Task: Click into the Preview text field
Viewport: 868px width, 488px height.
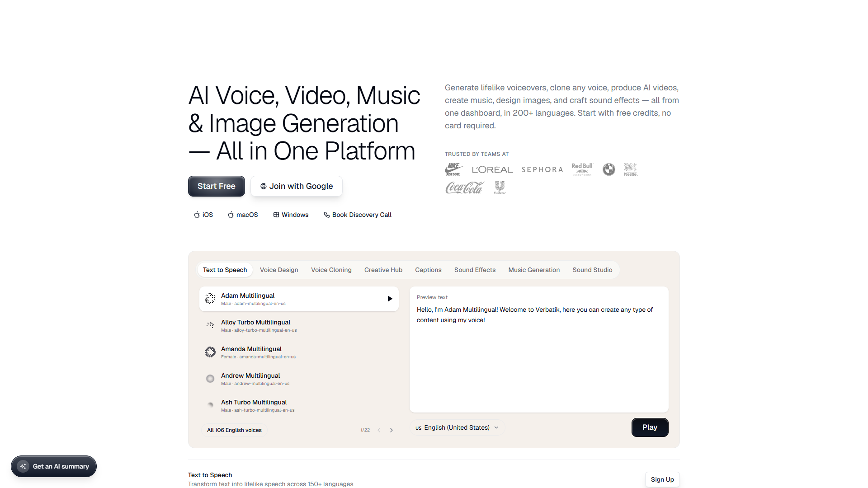Action: [539, 349]
